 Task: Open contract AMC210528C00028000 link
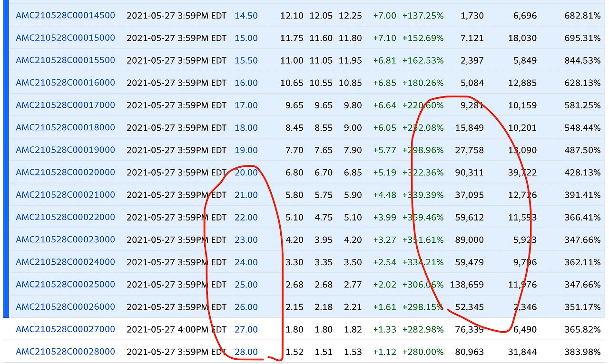66,352
